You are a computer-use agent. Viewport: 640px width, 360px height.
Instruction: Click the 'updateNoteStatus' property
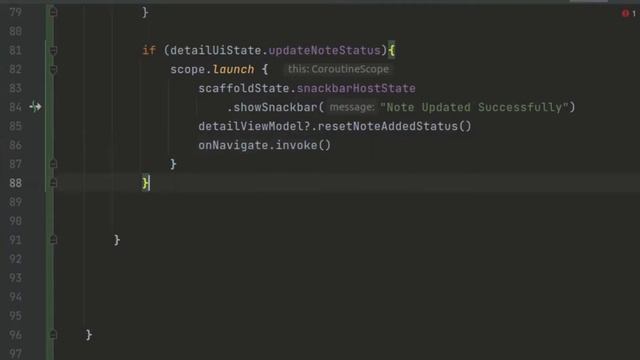[x=324, y=50]
